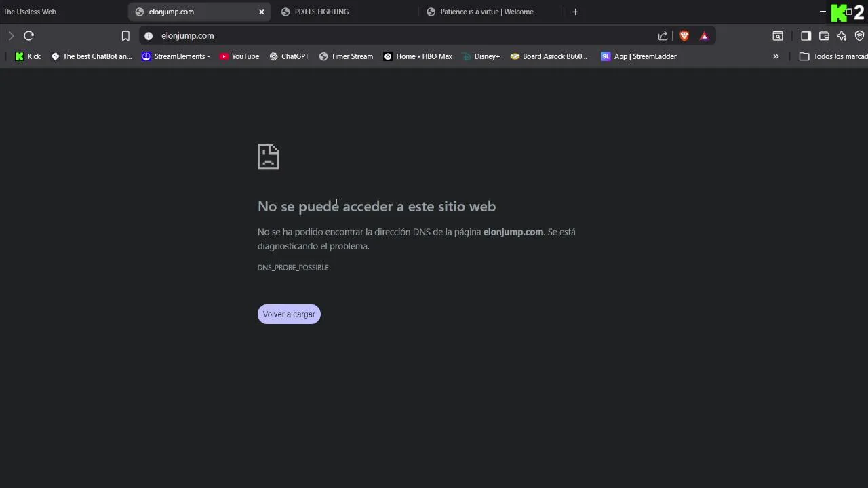This screenshot has height=488, width=868.
Task: Open the YouTube bookmark
Action: (239, 56)
